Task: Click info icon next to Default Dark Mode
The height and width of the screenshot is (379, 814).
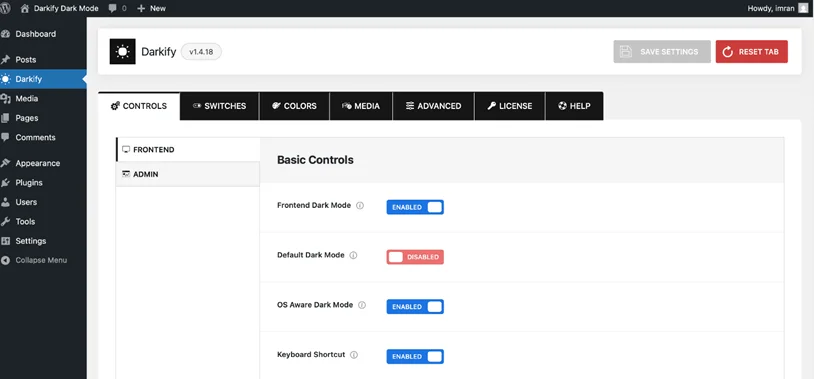Action: tap(354, 255)
